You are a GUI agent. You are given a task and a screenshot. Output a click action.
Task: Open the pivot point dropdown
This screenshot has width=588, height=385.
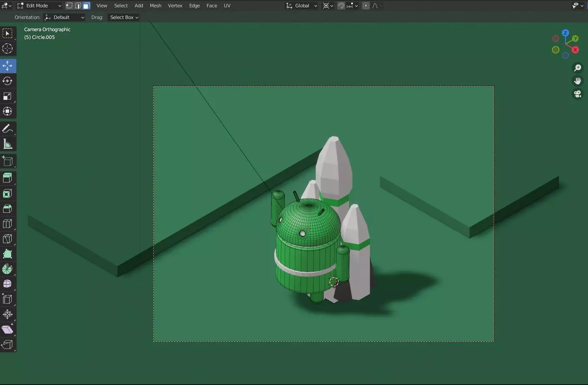pyautogui.click(x=328, y=6)
